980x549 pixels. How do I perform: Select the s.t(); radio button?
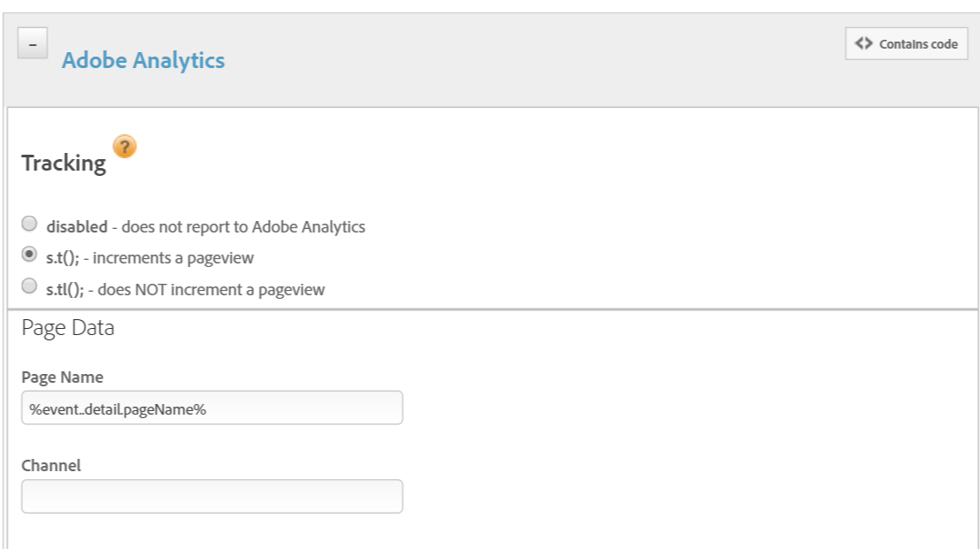(29, 255)
